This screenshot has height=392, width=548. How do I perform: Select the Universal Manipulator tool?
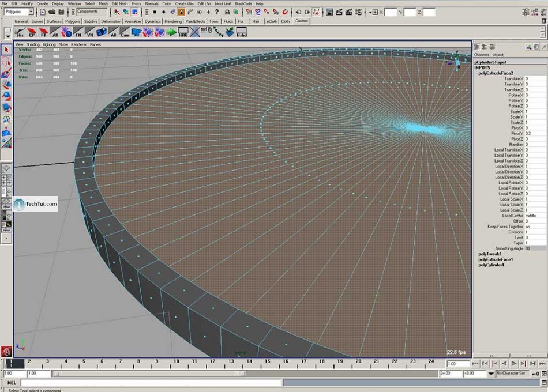point(6,119)
